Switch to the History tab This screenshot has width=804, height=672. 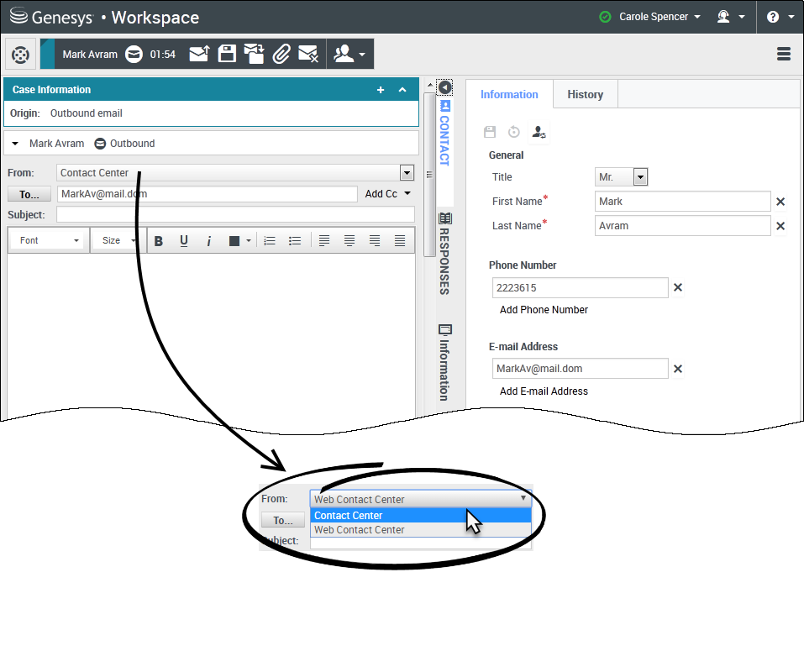tap(585, 95)
